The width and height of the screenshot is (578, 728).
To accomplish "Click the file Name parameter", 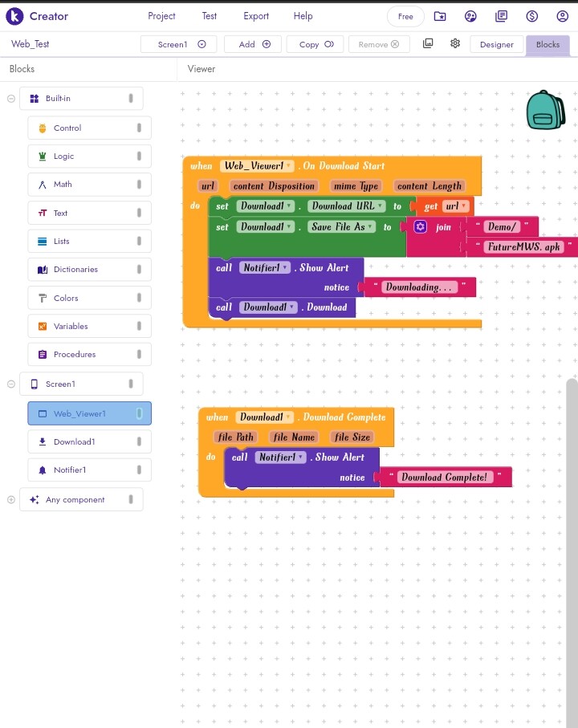I will pyautogui.click(x=295, y=437).
